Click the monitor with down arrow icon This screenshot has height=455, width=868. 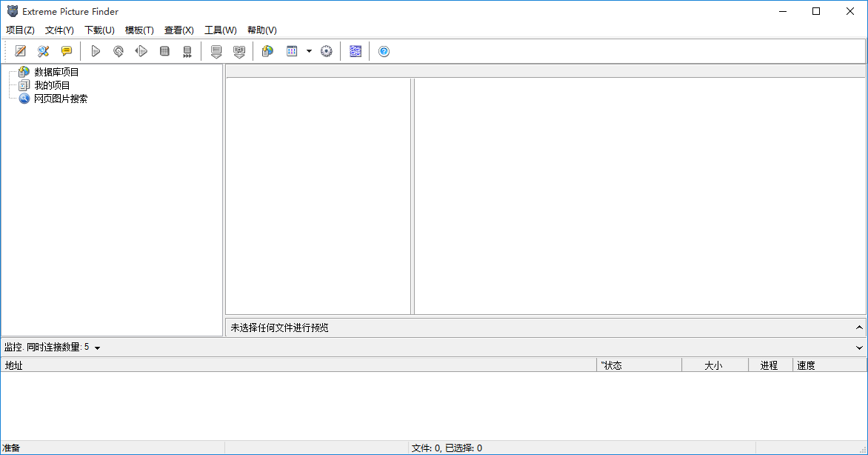216,52
